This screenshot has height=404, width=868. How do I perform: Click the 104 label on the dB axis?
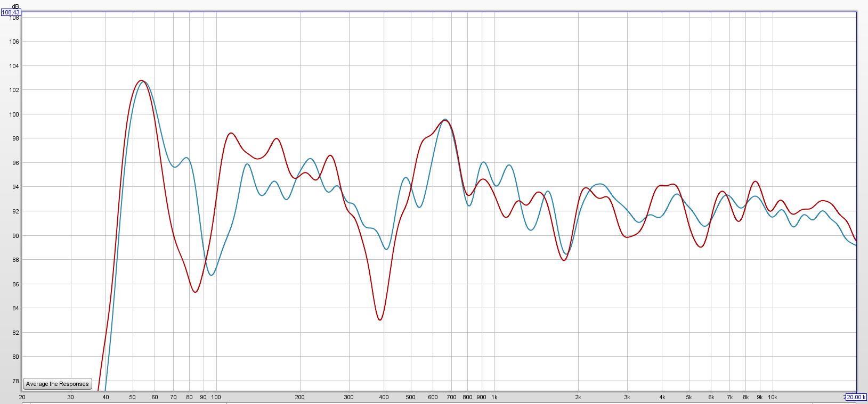coord(14,66)
